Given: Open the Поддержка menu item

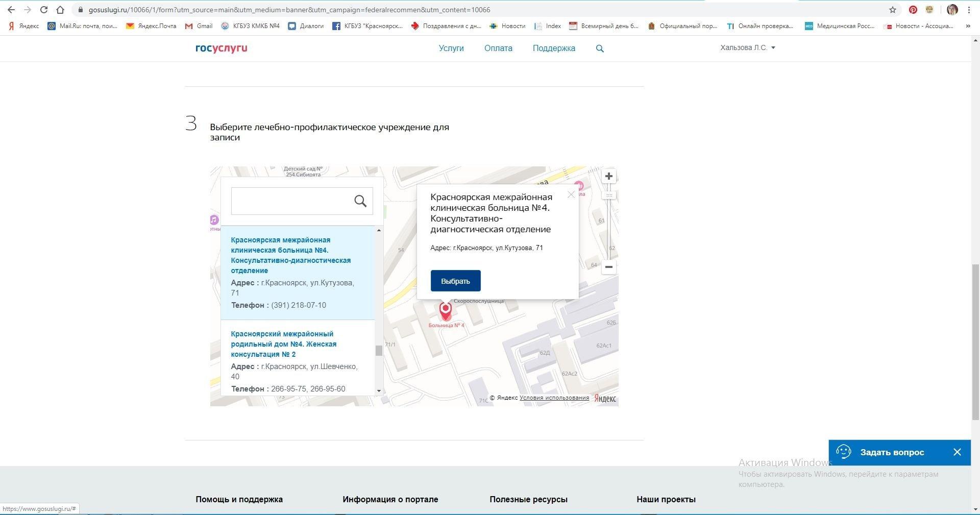Looking at the screenshot, I should (x=554, y=48).
